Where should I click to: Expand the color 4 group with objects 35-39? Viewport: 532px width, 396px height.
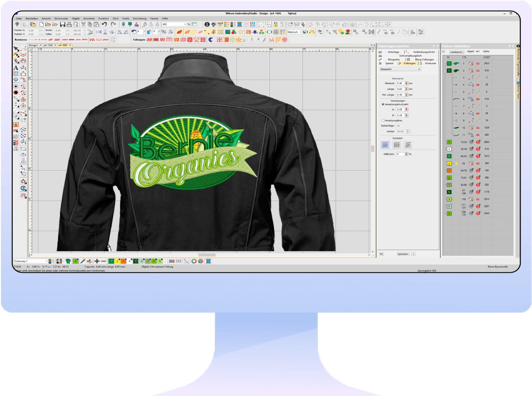tap(445, 149)
